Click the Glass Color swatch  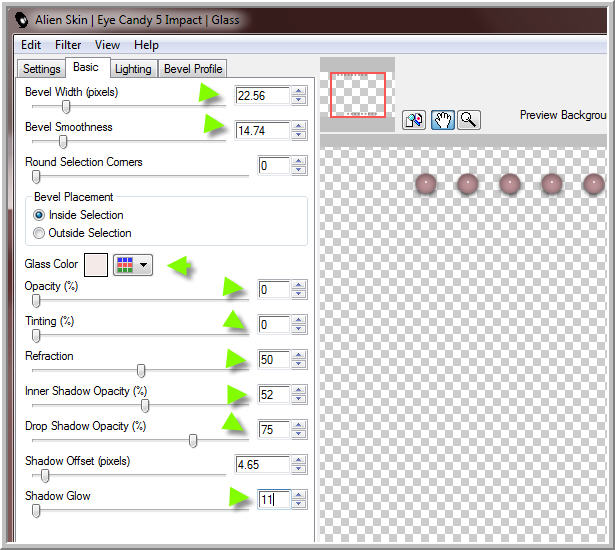[96, 265]
